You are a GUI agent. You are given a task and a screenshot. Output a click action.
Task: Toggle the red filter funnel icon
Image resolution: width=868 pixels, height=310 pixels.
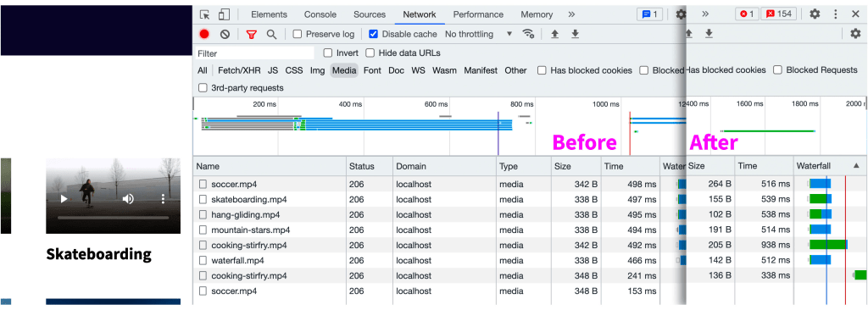[x=251, y=35]
